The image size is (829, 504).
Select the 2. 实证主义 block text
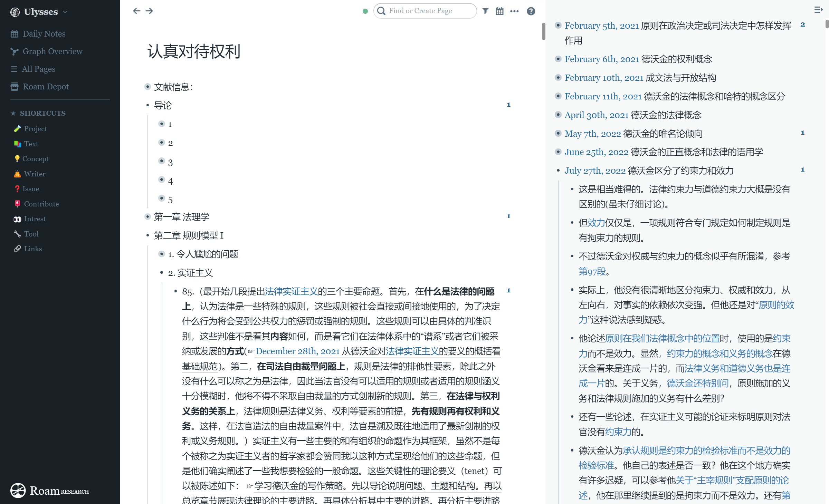[x=190, y=273]
